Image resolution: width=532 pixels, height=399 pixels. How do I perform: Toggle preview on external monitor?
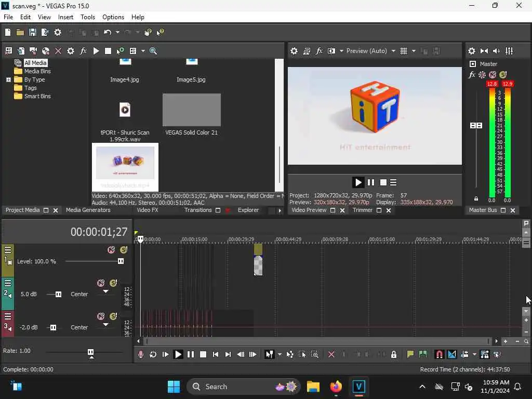pyautogui.click(x=307, y=51)
